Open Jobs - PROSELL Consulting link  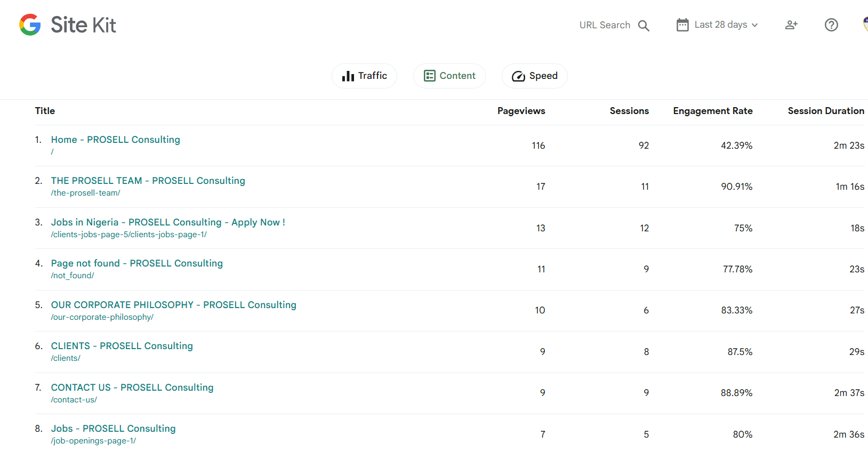tap(114, 429)
